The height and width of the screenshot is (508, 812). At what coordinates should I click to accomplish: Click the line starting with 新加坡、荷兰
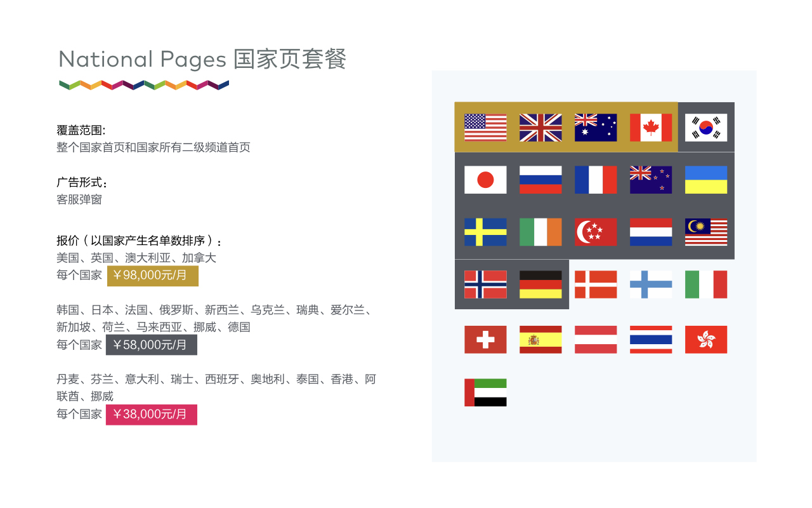[154, 327]
